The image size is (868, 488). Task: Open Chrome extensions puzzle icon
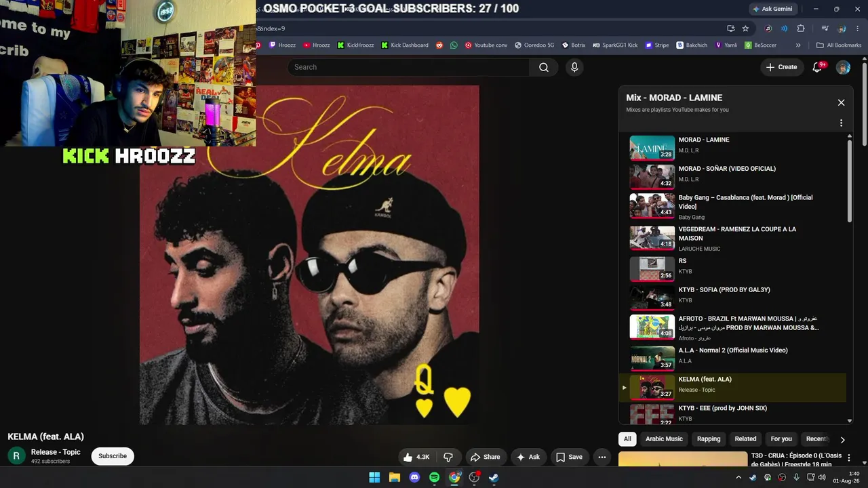tap(801, 28)
